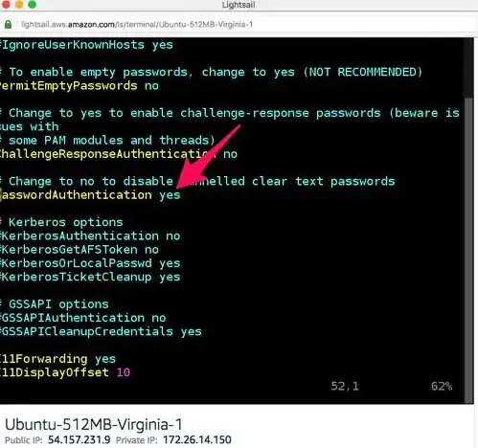478x448 pixels.
Task: Click the secure padlock icon in address bar
Action: point(8,25)
